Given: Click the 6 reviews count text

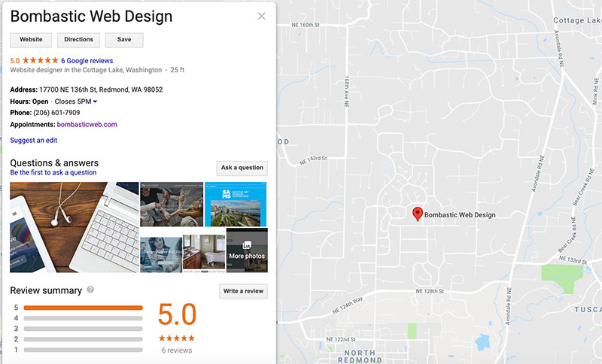Looking at the screenshot, I should click(x=177, y=350).
